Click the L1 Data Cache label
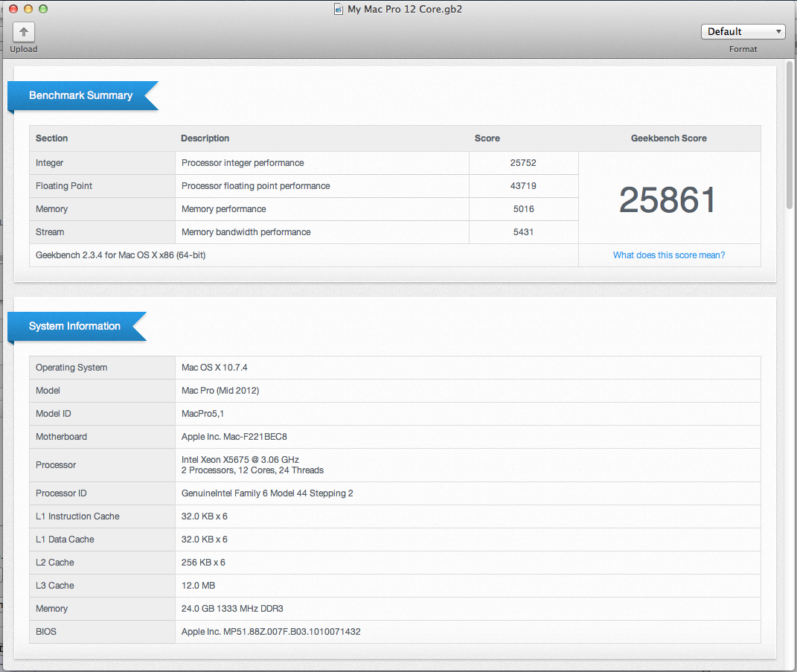The image size is (797, 672). click(65, 540)
